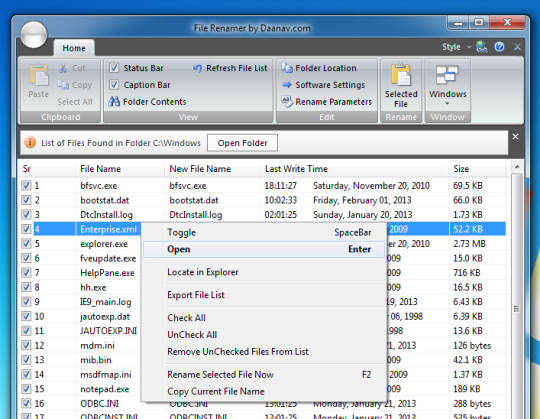Toggle the Caption Bar checkbox
Screen dimensions: 540x419
(114, 84)
